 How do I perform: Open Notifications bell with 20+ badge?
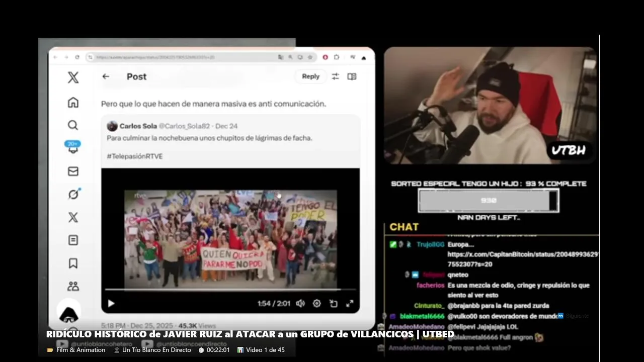point(73,147)
